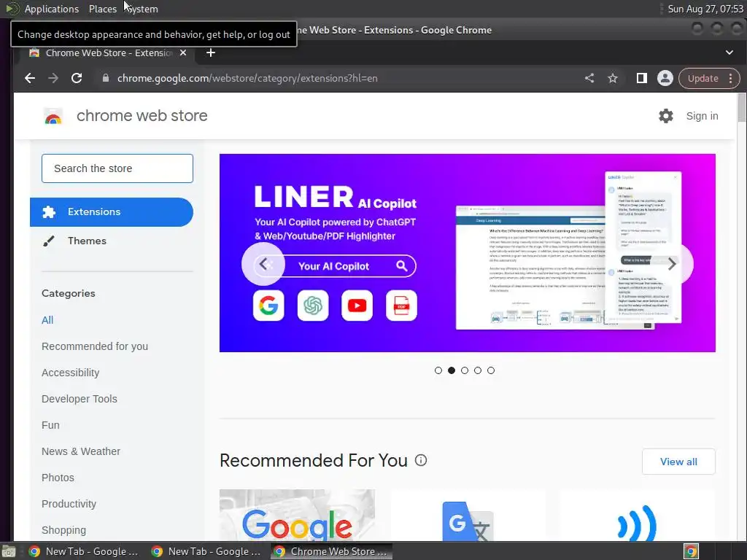Open Shopping category
The image size is (747, 560).
64,530
